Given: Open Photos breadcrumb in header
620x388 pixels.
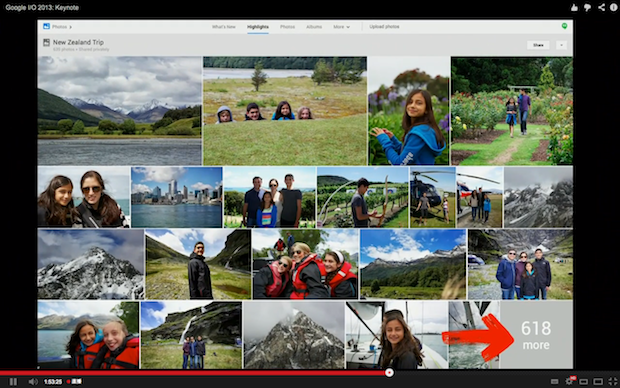Looking at the screenshot, I should [62, 27].
